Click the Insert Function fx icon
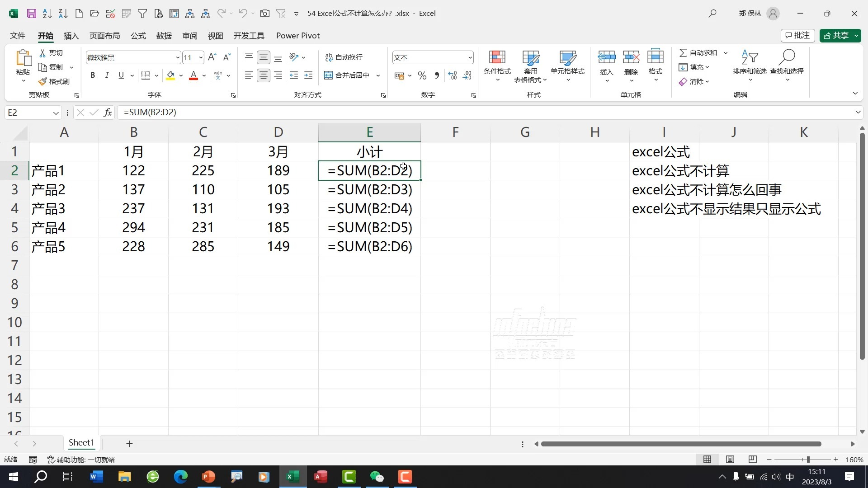Viewport: 868px width, 488px height. coord(108,113)
